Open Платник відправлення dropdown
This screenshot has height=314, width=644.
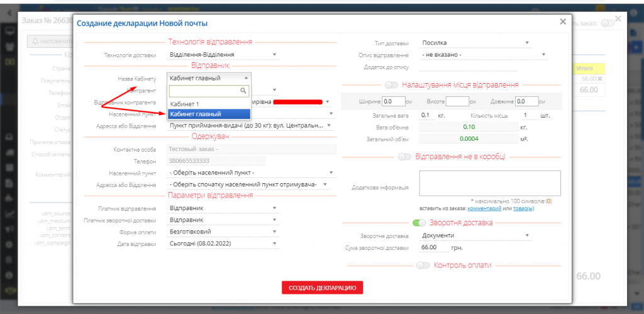(x=223, y=208)
